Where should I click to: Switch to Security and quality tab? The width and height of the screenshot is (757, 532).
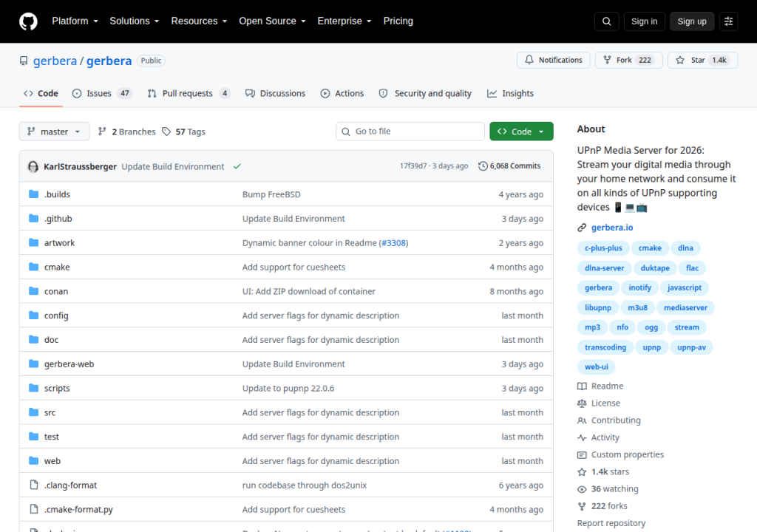425,94
